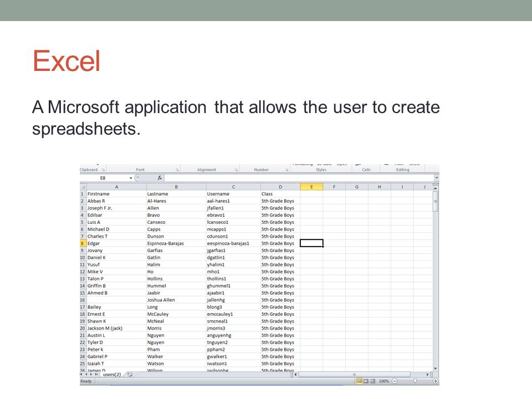Select cell containing 'Griffin B'
Image resolution: width=532 pixels, height=399 pixels.
tap(116, 286)
